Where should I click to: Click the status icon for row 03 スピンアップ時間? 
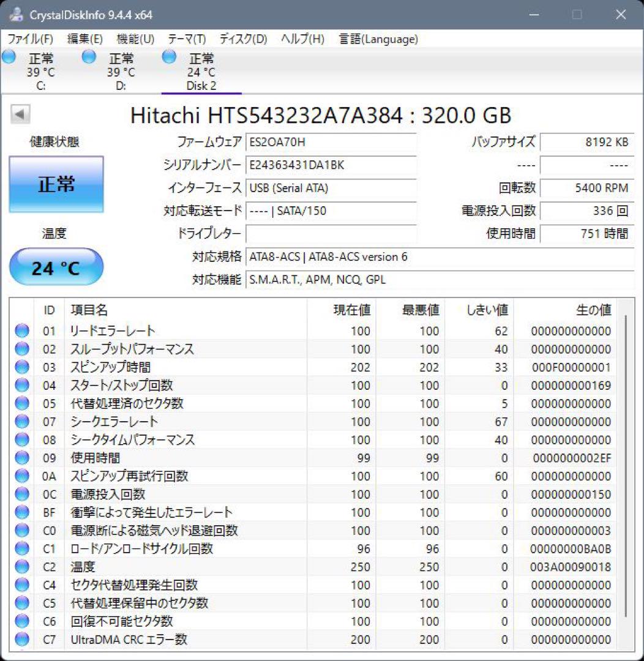tap(22, 367)
